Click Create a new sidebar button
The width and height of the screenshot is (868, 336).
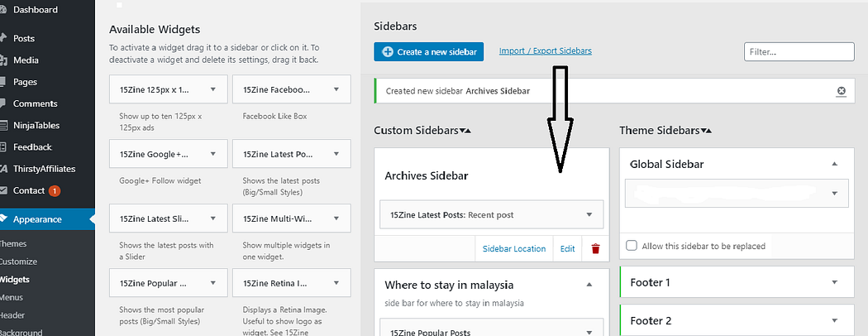point(429,51)
